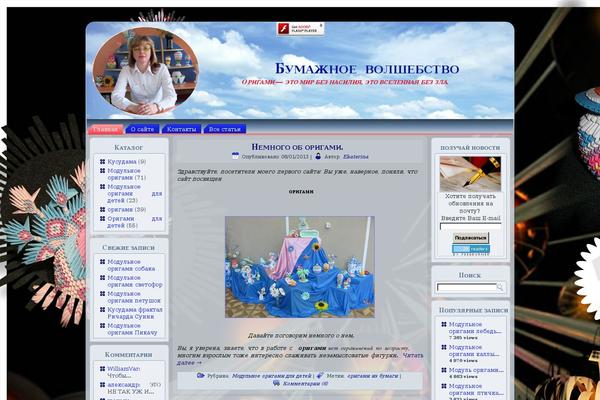Focus the Поиск search input field

467,287
